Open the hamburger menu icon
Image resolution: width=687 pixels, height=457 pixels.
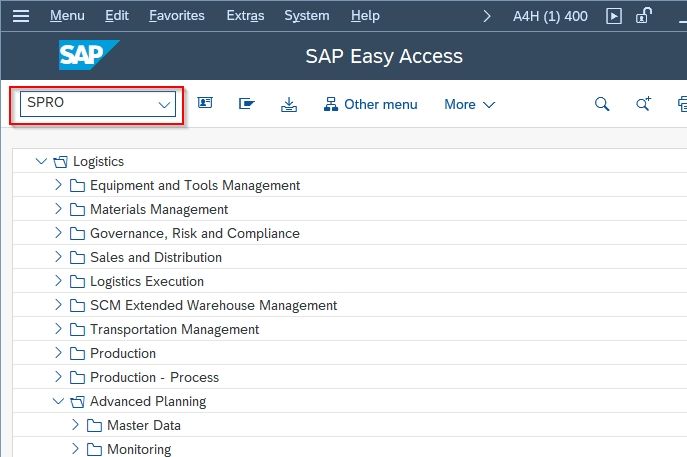21,16
